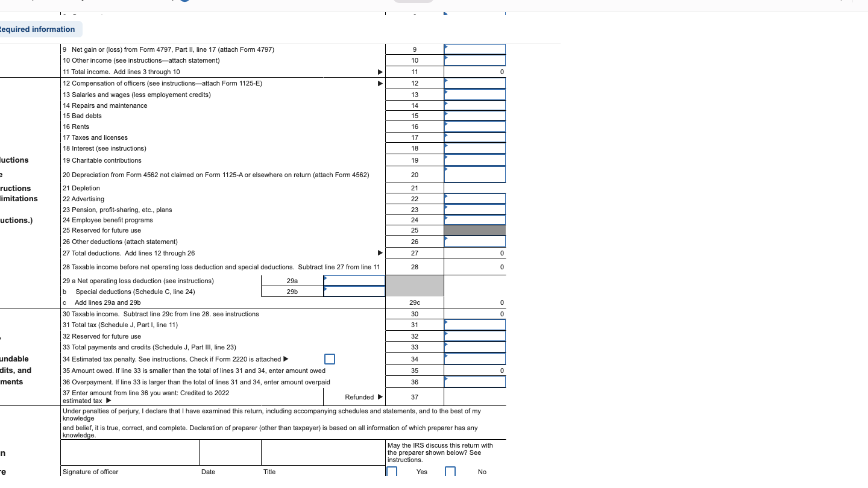The image size is (868, 488).
Task: Click the line 19 charitable contributions field
Action: (x=475, y=160)
